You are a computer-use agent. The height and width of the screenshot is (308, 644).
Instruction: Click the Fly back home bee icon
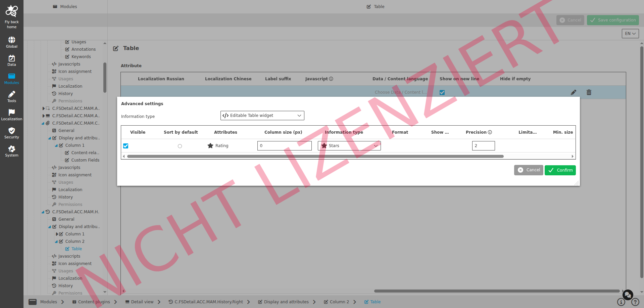pyautogui.click(x=12, y=11)
